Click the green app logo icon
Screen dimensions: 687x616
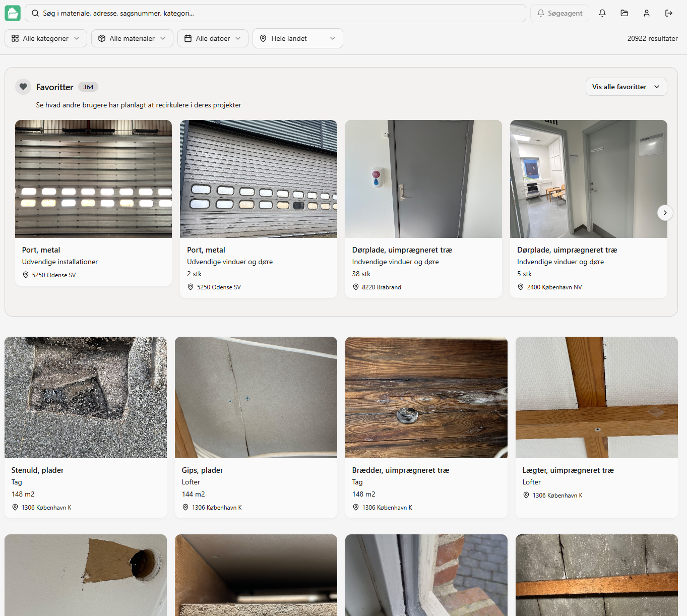pos(13,13)
